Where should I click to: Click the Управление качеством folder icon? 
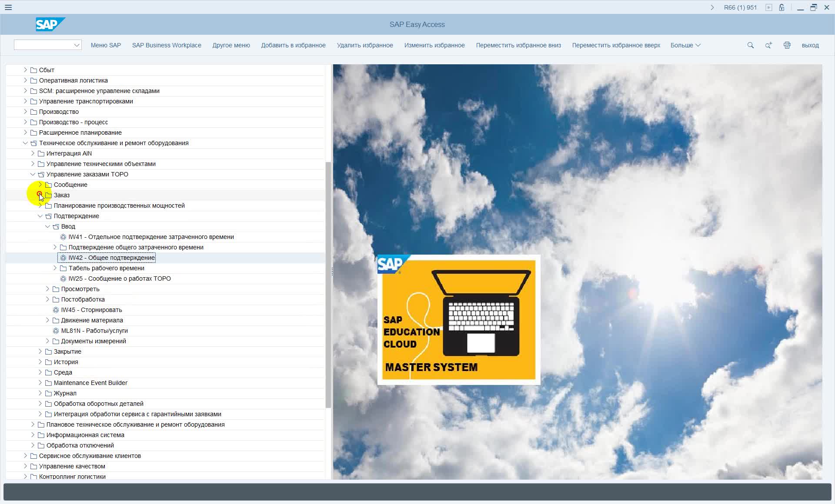coord(33,466)
